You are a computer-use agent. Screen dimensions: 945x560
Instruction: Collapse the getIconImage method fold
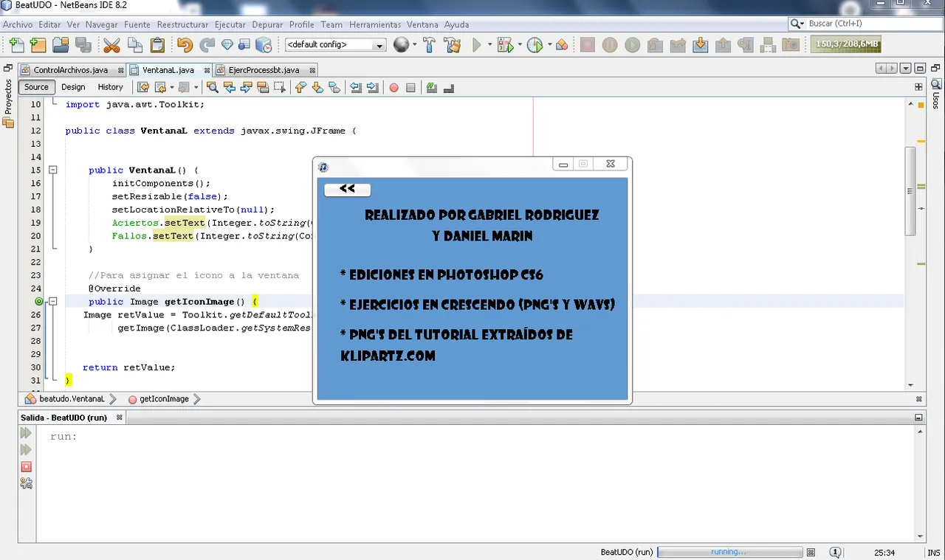(52, 301)
